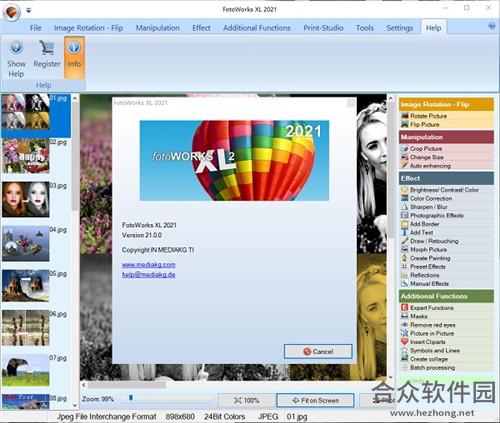Viewport: 500px width, 423px height.
Task: Switch to the Tools tab
Action: coord(365,28)
